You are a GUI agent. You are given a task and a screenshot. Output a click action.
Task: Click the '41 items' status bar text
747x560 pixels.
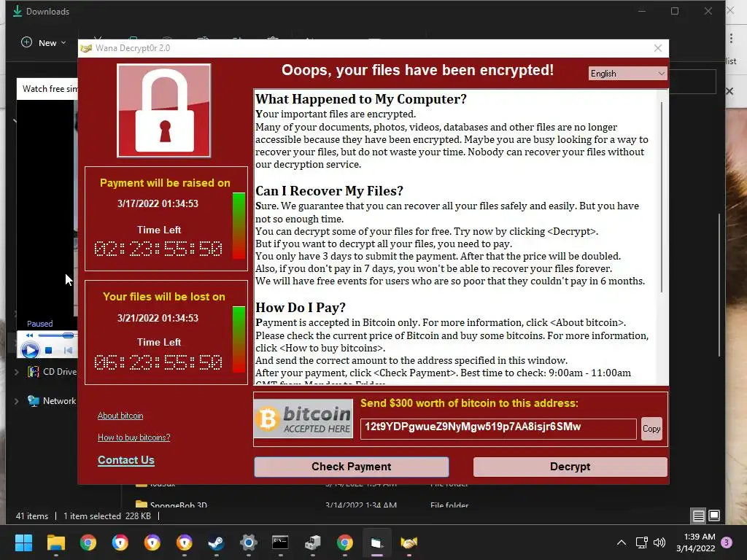[32, 516]
